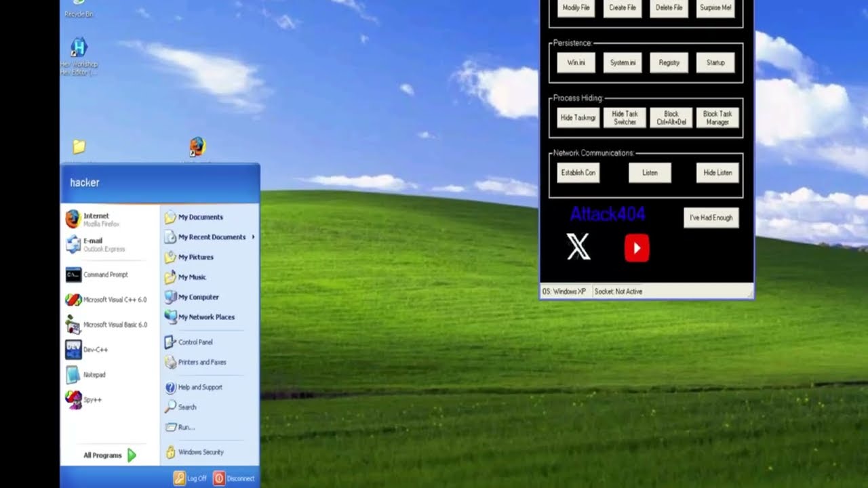Open My Network Places
Screen dimensions: 868x488
point(200,317)
